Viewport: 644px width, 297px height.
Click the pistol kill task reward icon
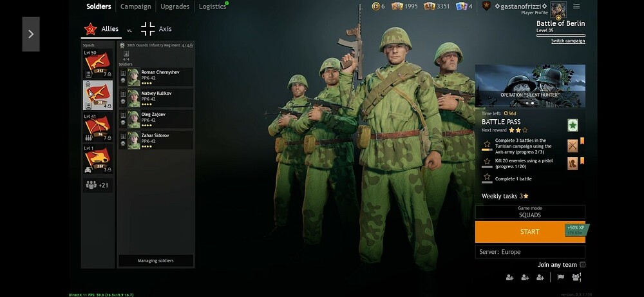pyautogui.click(x=573, y=164)
